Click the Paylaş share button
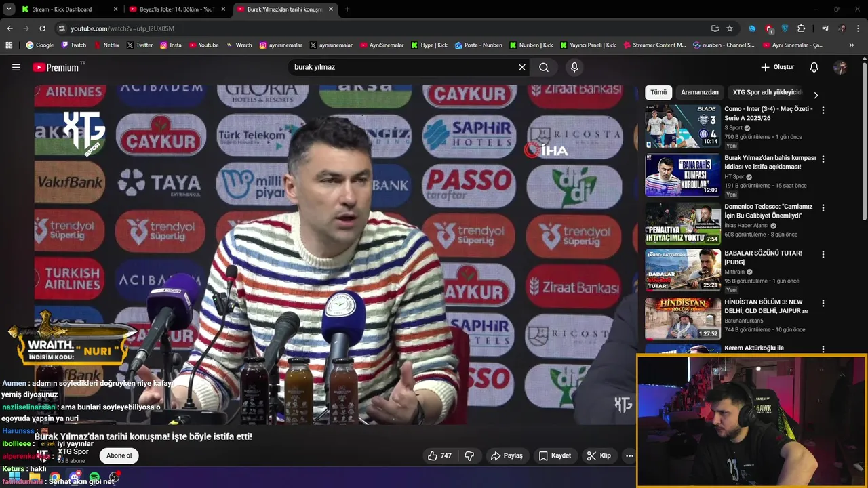Viewport: 868px width, 488px height. click(507, 455)
